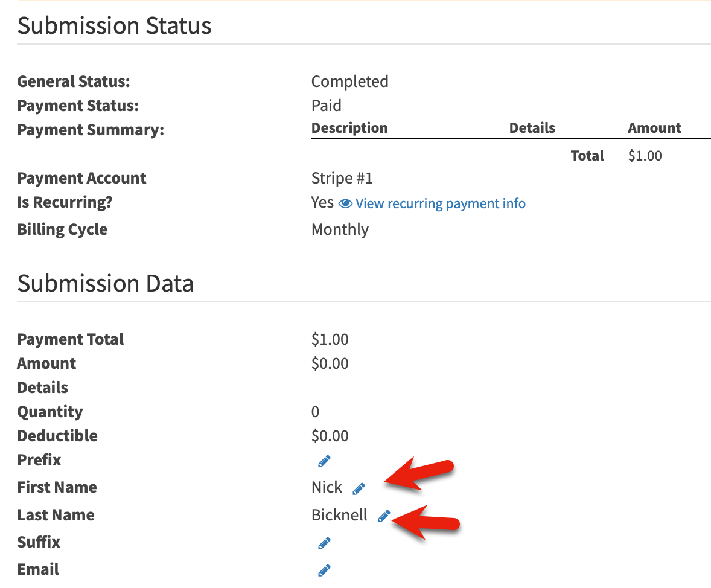
Task: Click the Is Recurring? label
Action: click(65, 202)
